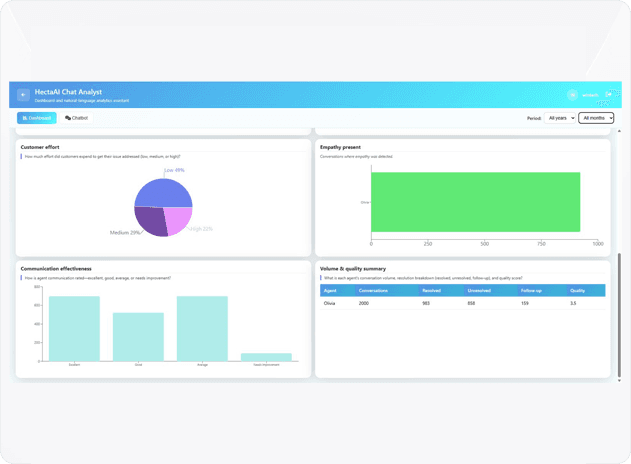Switch to the Chatbot tab
The image size is (631, 464).
tap(76, 118)
